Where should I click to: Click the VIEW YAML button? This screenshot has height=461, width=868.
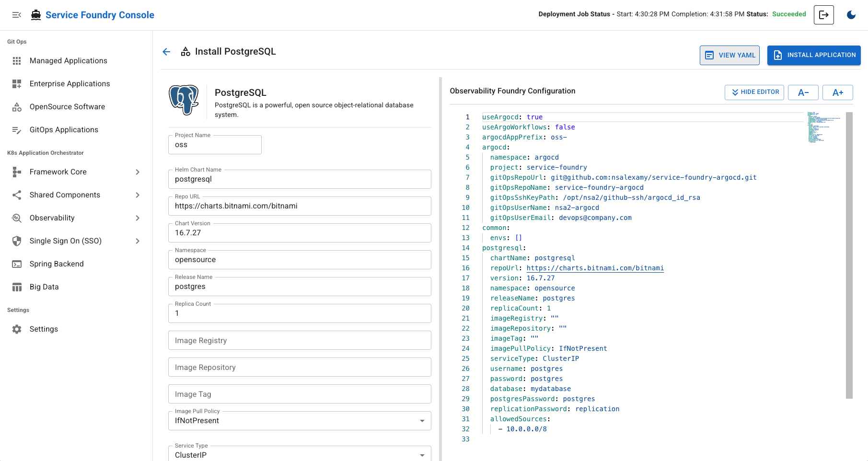pyautogui.click(x=729, y=55)
